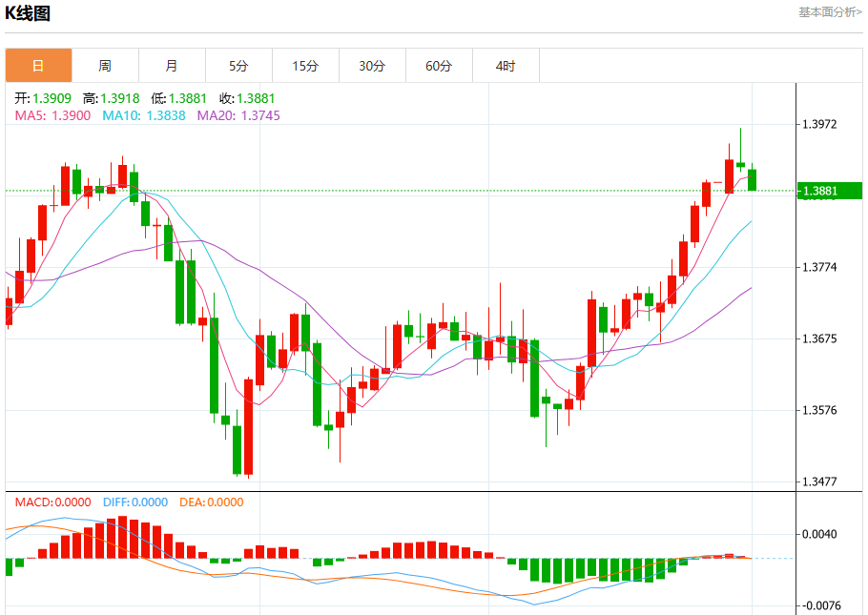
Task: Open the 60分 timeframe tab
Action: pyautogui.click(x=439, y=66)
